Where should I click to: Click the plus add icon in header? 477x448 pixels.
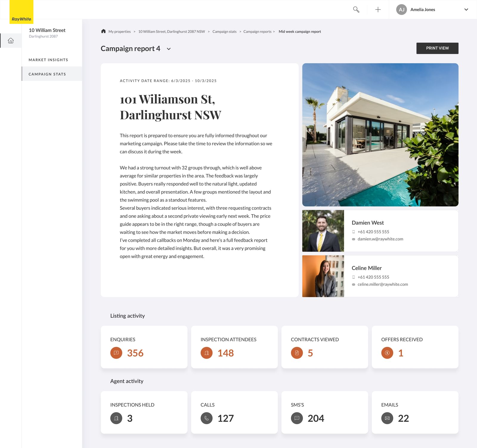coord(378,10)
